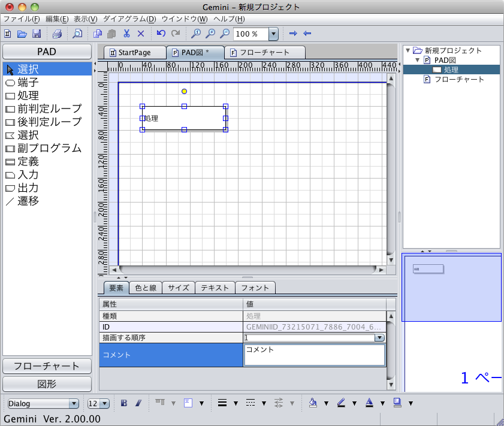504x426 pixels.
Task: Activate the 選択 pointer selection tool
Action: click(x=47, y=69)
